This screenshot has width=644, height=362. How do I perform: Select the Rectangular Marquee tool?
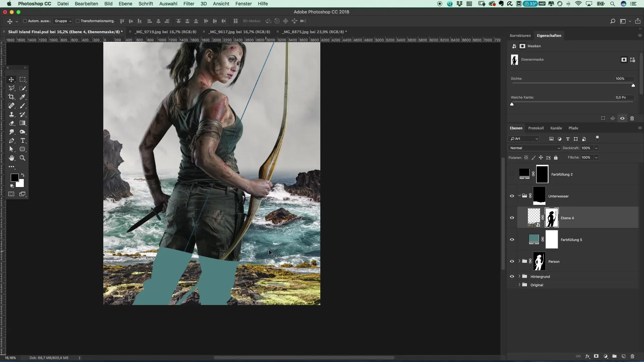pos(22,79)
